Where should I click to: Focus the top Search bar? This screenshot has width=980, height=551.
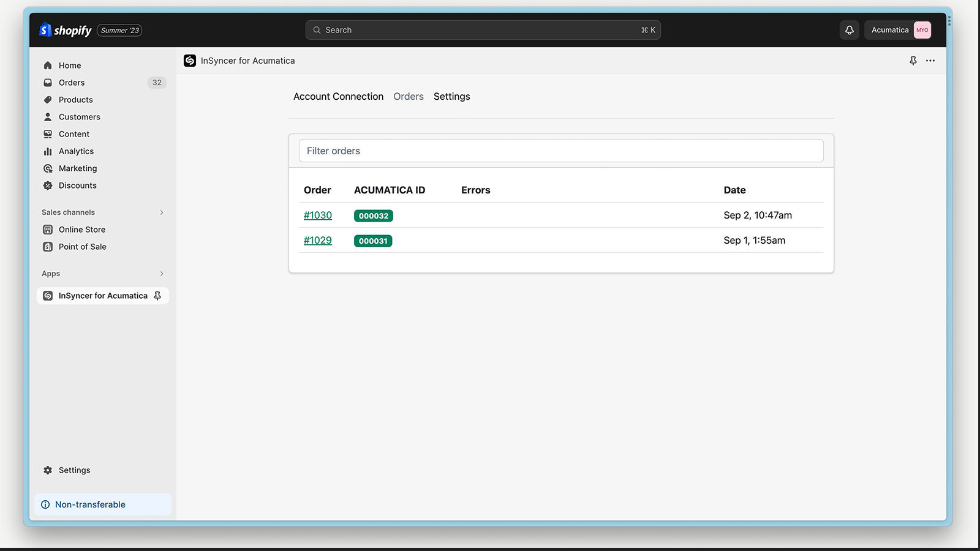click(x=483, y=30)
